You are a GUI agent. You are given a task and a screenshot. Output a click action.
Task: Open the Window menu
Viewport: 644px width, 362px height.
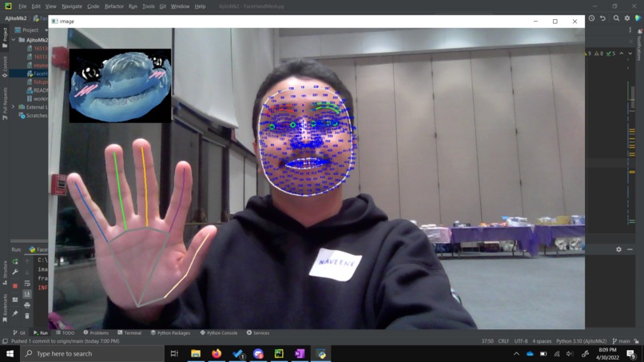180,6
